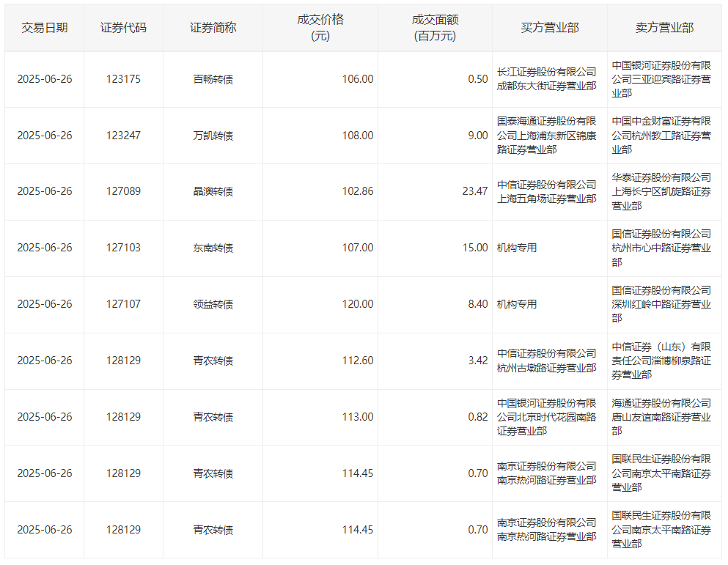Click security code 127089
The image size is (728, 565).
[x=123, y=191]
